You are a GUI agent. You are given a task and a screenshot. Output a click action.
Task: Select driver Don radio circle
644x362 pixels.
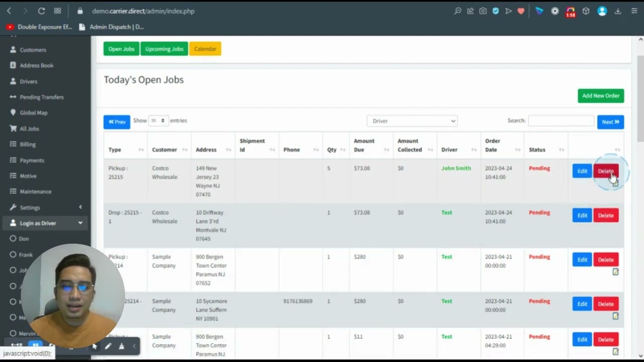tap(13, 239)
